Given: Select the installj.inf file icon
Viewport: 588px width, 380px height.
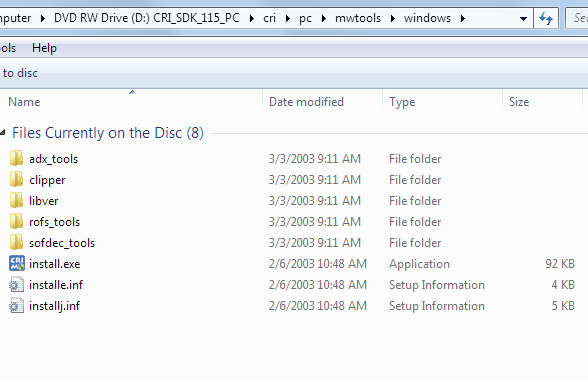Looking at the screenshot, I should pyautogui.click(x=16, y=305).
